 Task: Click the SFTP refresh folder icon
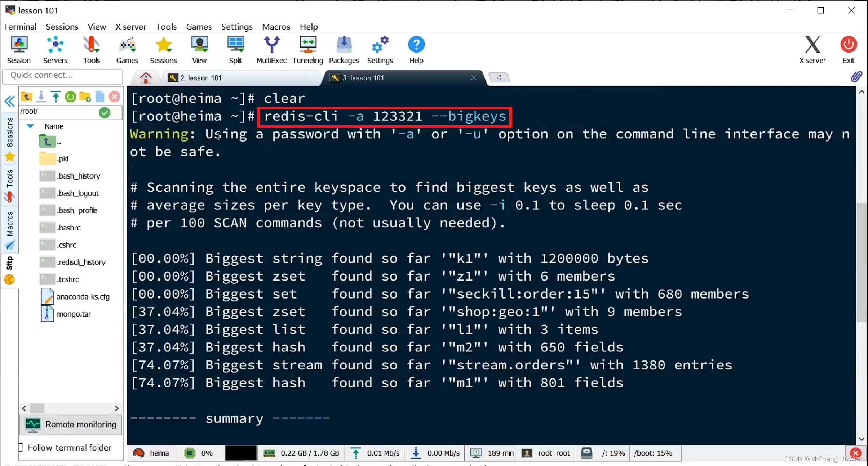(x=70, y=97)
